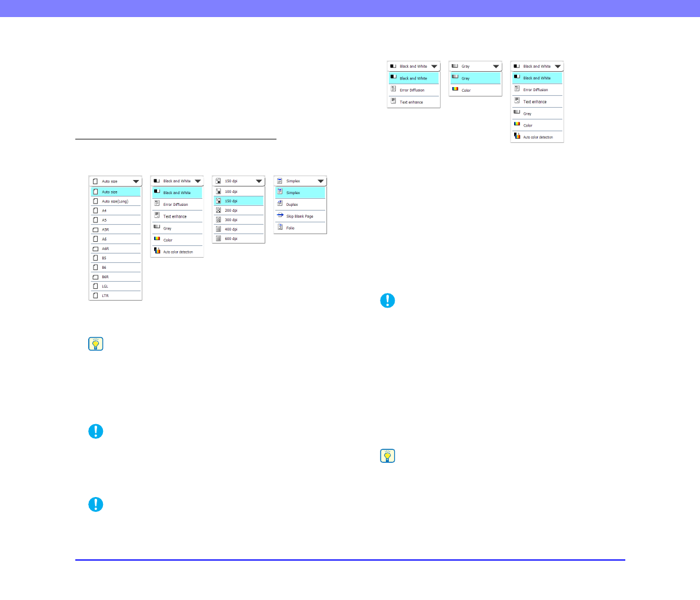Choose Auto size(Long) from the list
The width and height of the screenshot is (700, 600).
coord(116,201)
